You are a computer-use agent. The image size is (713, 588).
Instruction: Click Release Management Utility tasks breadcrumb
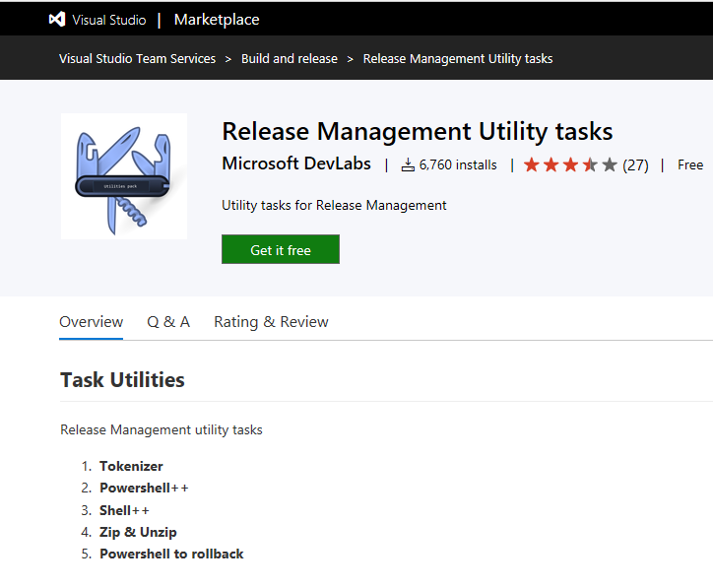coord(458,59)
